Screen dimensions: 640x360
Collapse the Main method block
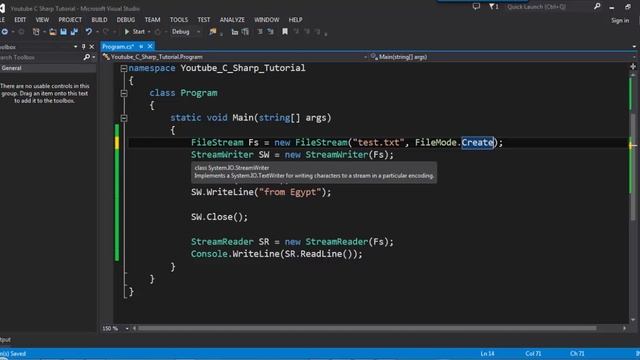pyautogui.click(x=124, y=118)
